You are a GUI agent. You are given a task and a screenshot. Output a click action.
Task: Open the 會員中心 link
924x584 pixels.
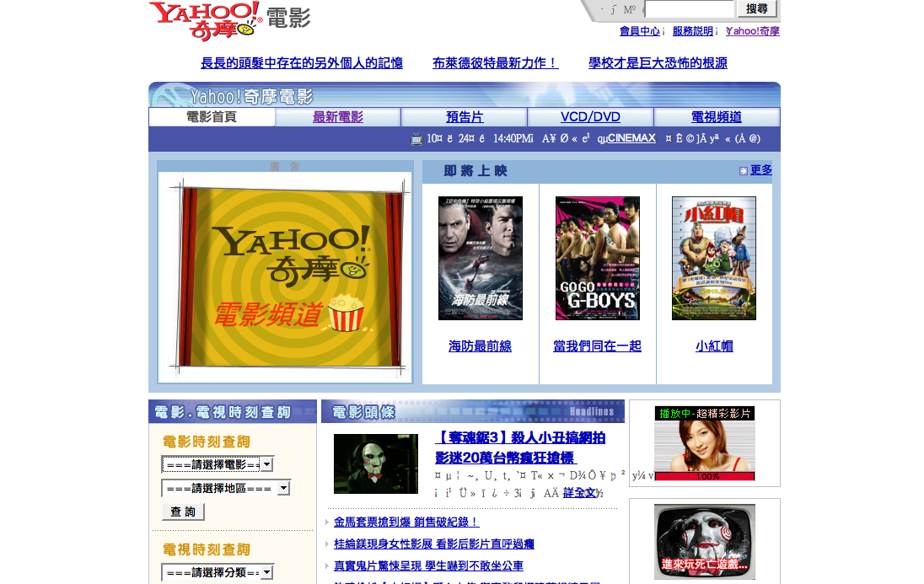[639, 31]
